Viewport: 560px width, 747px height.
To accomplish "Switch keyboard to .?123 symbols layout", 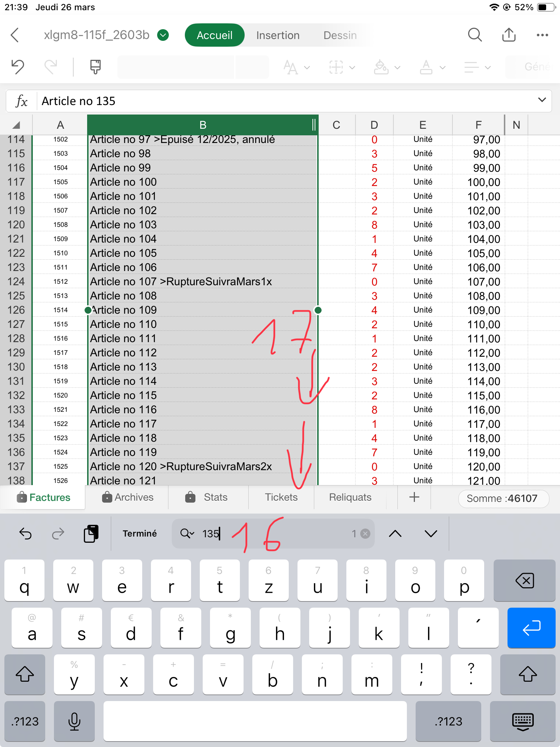I will pyautogui.click(x=25, y=721).
